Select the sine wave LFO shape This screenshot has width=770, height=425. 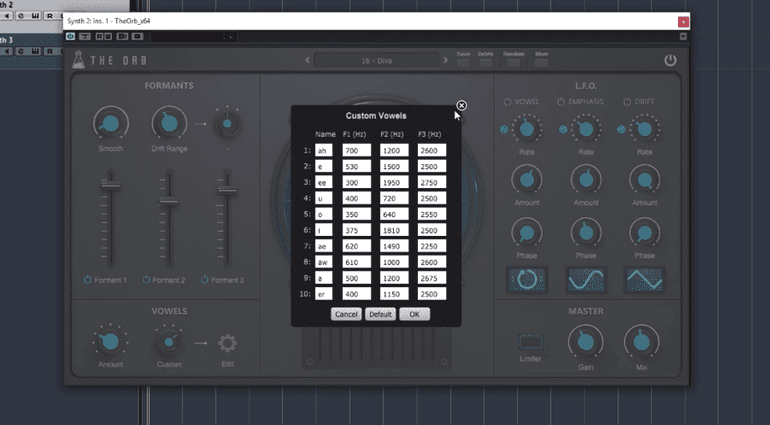pyautogui.click(x=585, y=279)
